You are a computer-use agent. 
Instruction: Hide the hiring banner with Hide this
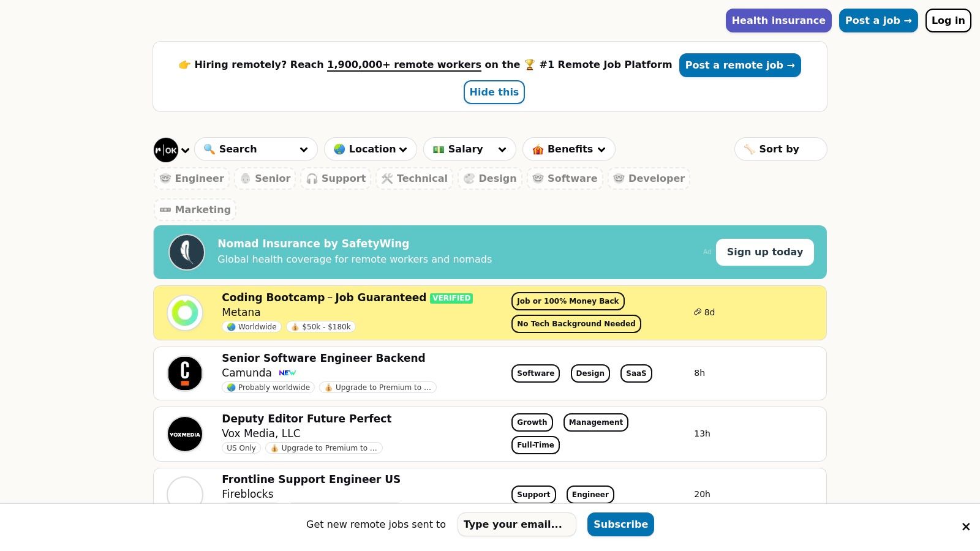[494, 92]
